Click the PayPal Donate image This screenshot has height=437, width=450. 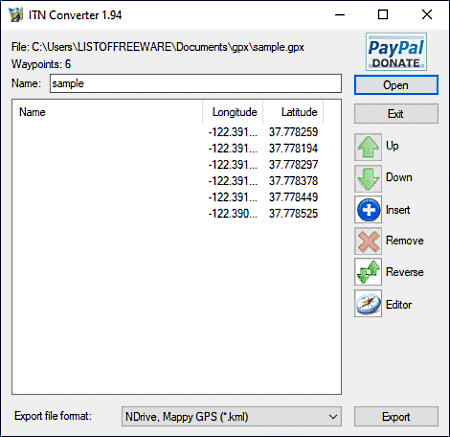(396, 52)
